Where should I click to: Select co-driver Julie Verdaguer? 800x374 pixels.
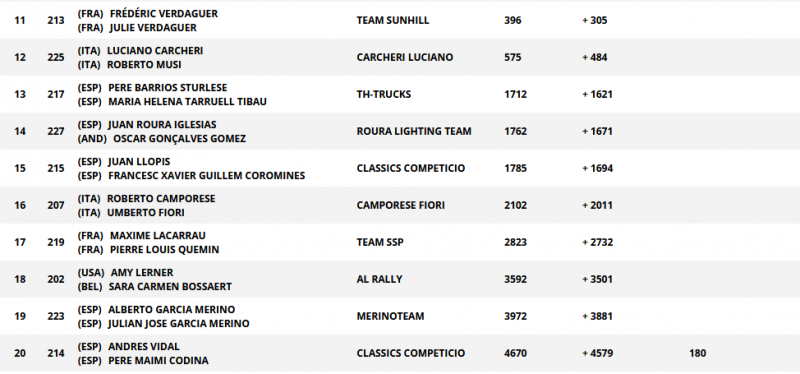153,28
